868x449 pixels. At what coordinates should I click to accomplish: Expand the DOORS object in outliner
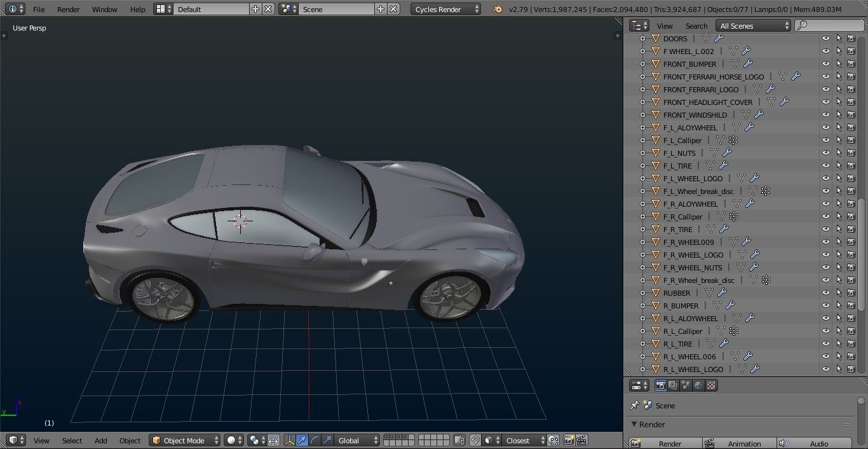coord(642,38)
